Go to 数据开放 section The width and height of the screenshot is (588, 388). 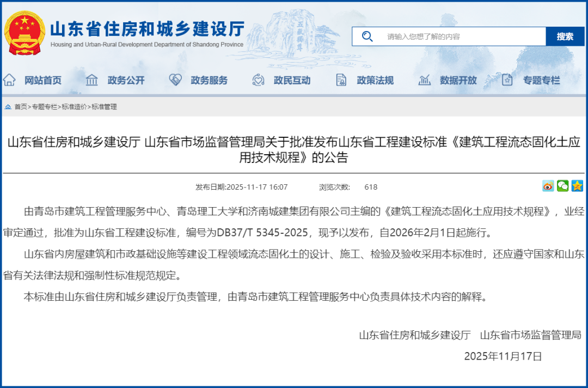[458, 80]
